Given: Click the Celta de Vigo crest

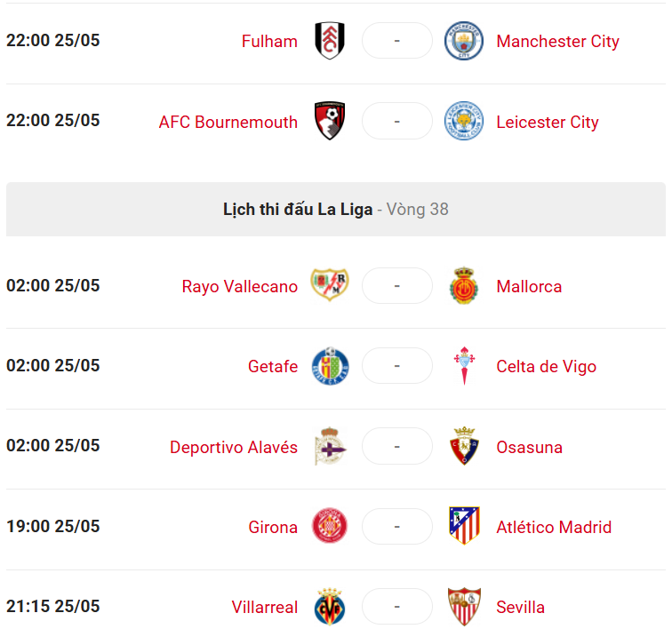Looking at the screenshot, I should coord(464,366).
